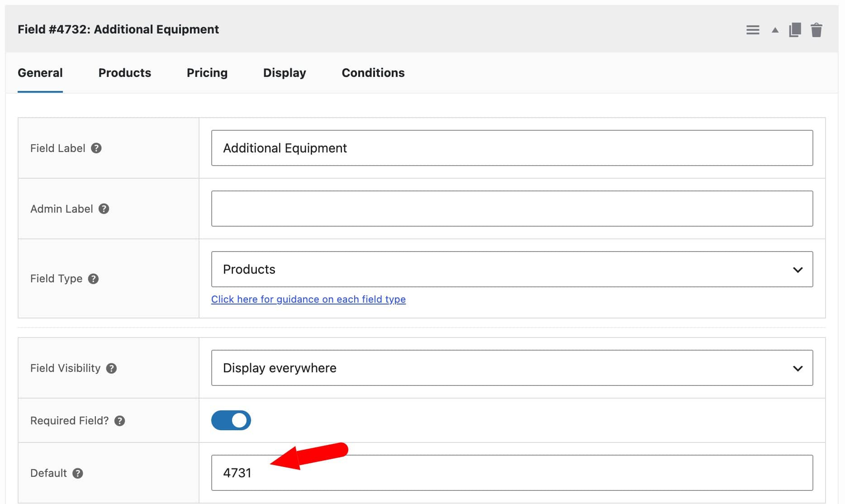The image size is (845, 504).
Task: Delete field using the trash icon
Action: [x=817, y=30]
